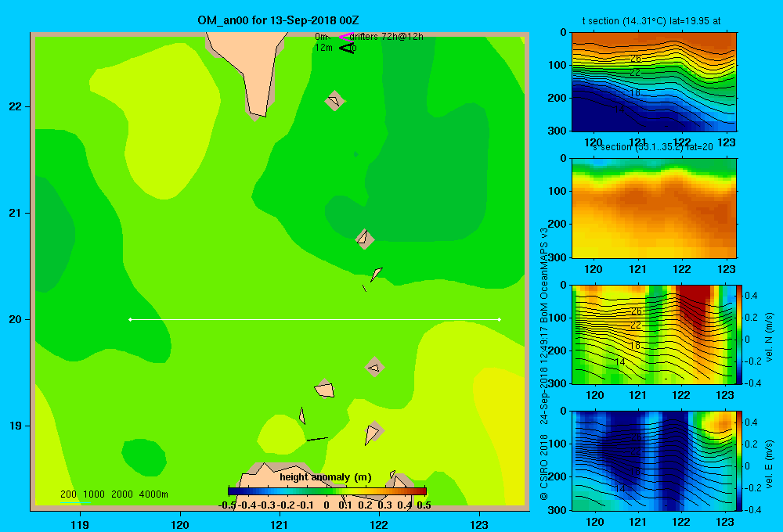Screen dimensions: 783x532
Task: Click latitude label 22 on main map axis
Action: (16, 107)
